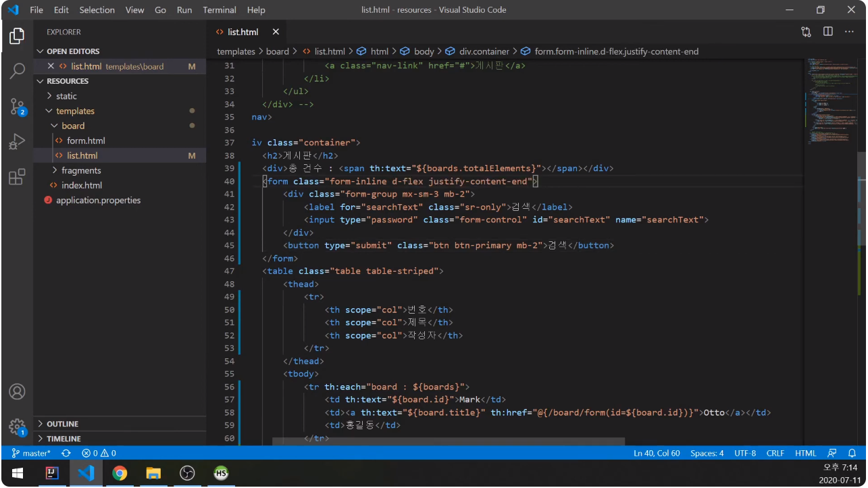Click the Split Editor Right icon

pos(827,32)
